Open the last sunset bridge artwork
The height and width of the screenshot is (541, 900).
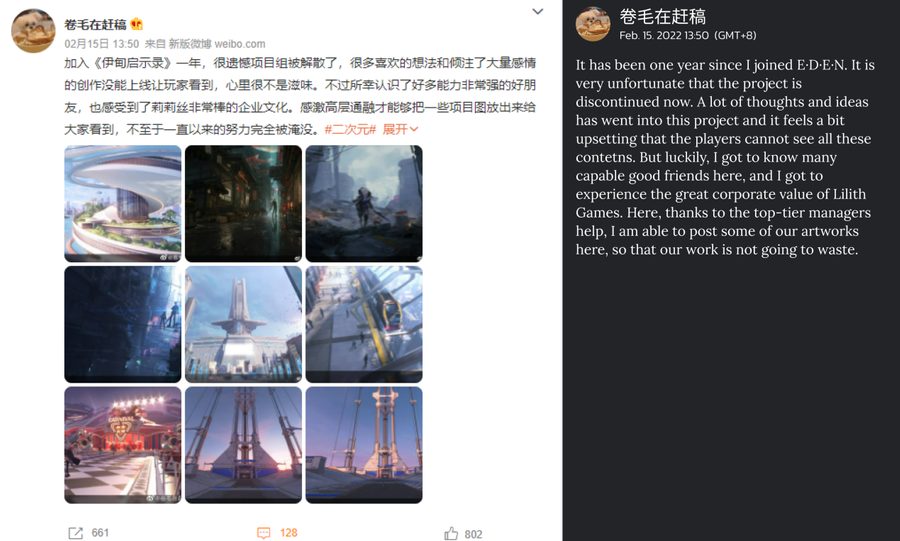364,445
